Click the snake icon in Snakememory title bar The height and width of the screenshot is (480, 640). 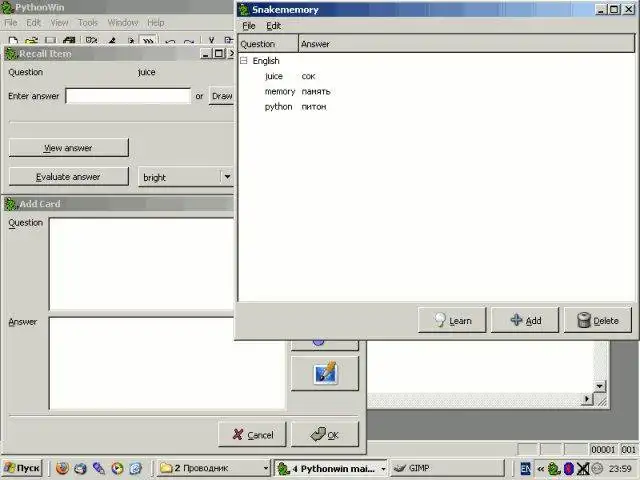click(244, 9)
